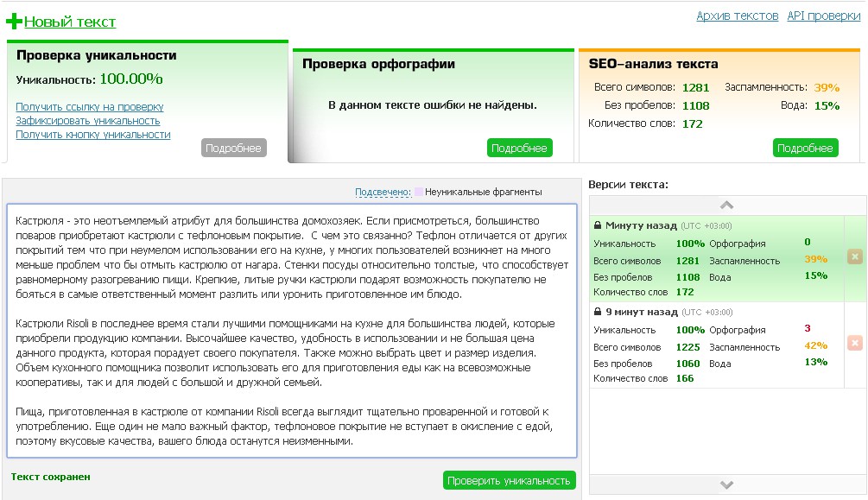Click Получить кнопку уникальности link
Screen dimensions: 868x500
pyautogui.click(x=93, y=134)
